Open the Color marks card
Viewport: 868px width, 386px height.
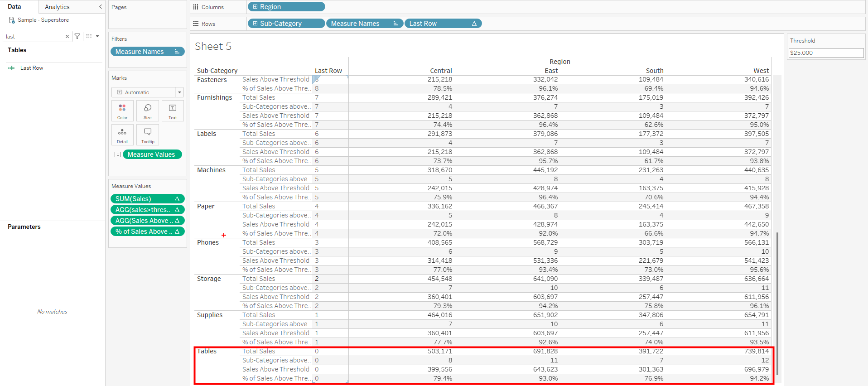point(122,111)
